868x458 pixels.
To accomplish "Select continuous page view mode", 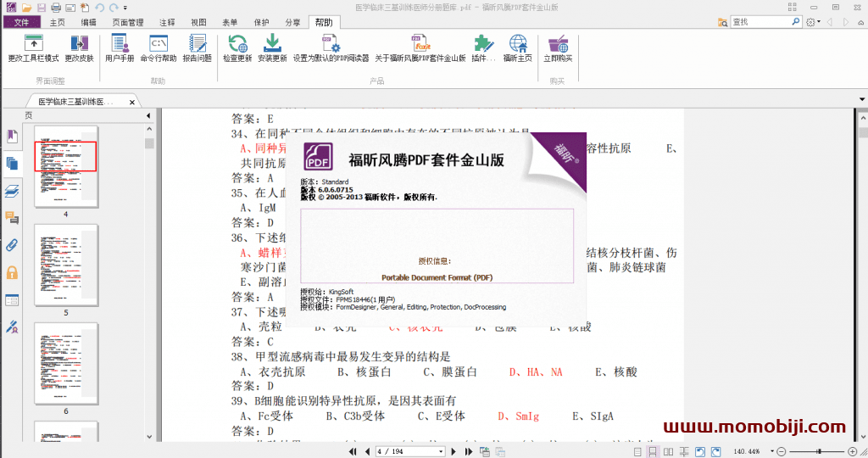I will (653, 452).
